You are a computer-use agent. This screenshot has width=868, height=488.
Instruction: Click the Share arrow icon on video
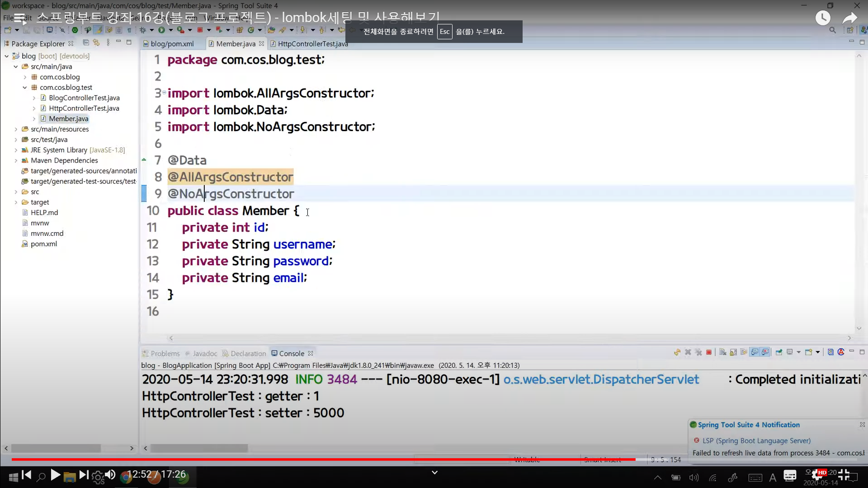[x=849, y=18]
